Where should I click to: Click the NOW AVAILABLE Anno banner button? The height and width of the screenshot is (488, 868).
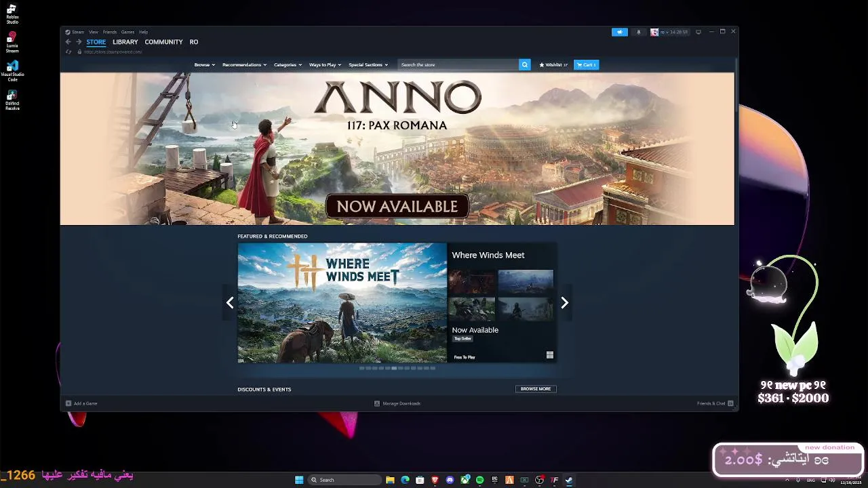pyautogui.click(x=397, y=207)
